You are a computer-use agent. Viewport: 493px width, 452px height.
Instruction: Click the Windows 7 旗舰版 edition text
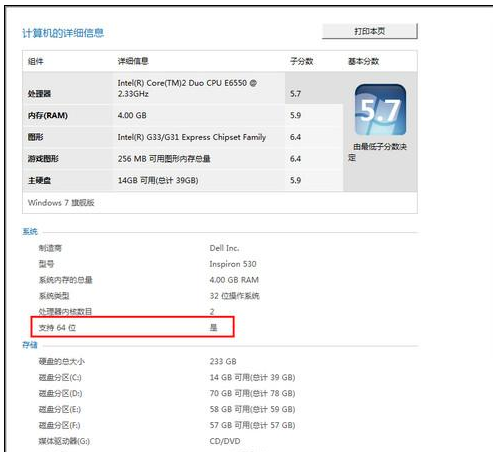tap(61, 203)
